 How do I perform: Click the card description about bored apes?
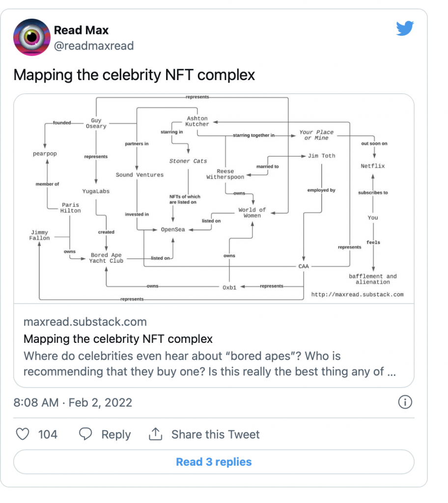click(209, 363)
